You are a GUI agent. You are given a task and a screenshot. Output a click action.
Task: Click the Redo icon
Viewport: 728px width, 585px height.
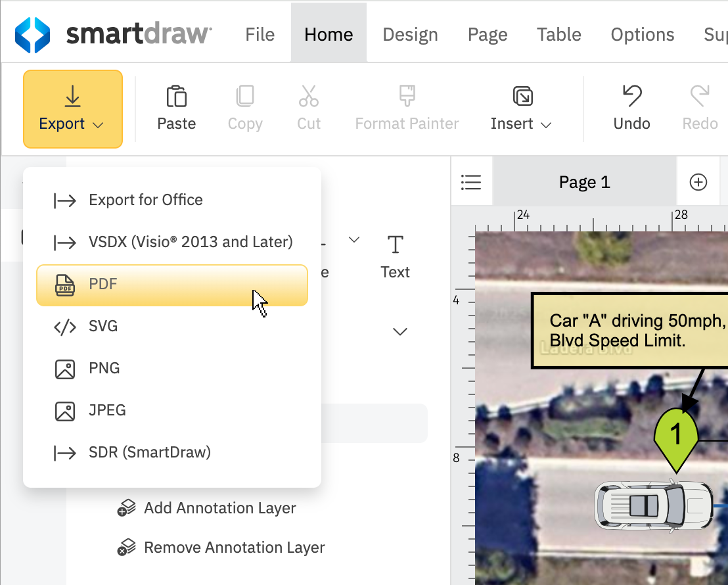698,96
